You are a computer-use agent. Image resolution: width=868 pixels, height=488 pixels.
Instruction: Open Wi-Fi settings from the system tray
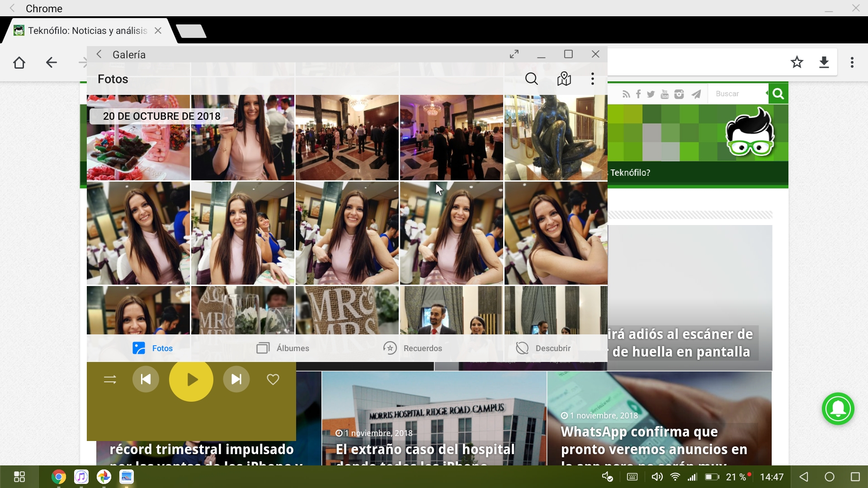pos(675,477)
